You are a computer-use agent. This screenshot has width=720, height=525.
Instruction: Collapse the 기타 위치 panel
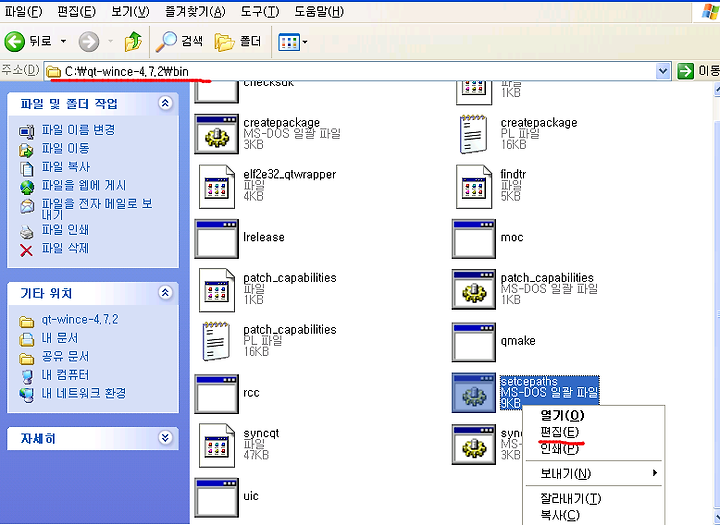[165, 292]
